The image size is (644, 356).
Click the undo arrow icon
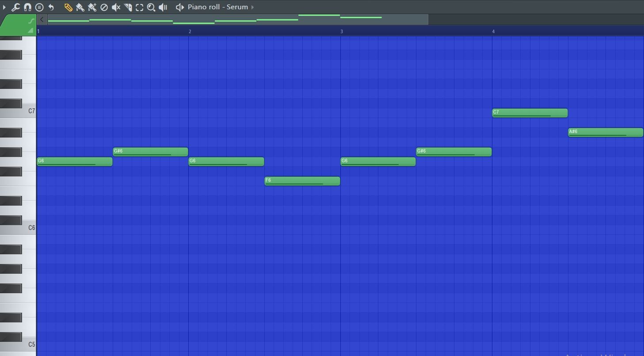[x=51, y=7]
